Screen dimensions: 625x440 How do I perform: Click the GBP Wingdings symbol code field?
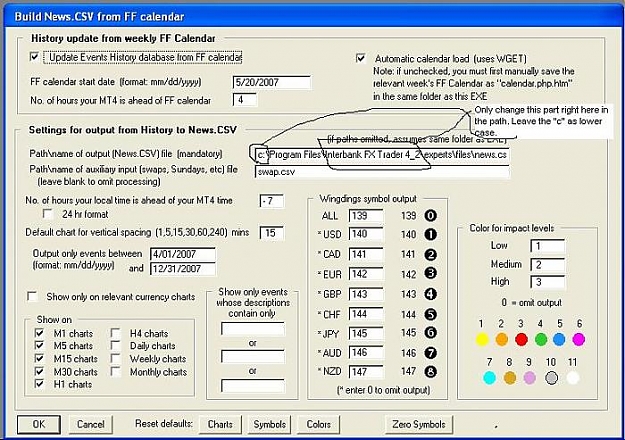pyautogui.click(x=366, y=294)
